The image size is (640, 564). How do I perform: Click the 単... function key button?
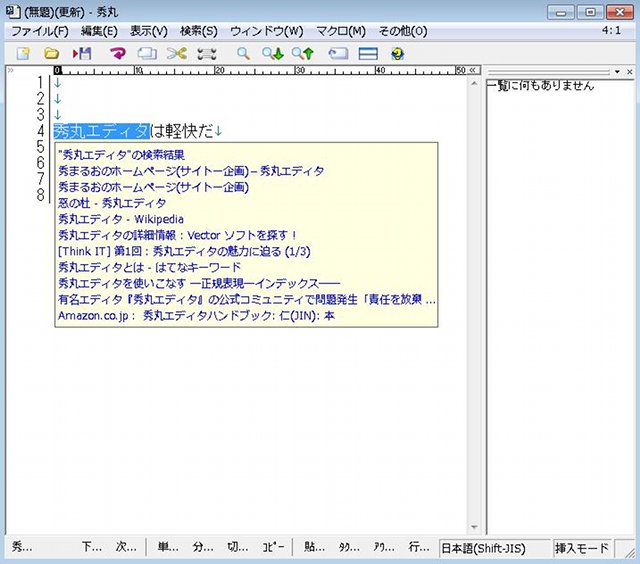(168, 547)
